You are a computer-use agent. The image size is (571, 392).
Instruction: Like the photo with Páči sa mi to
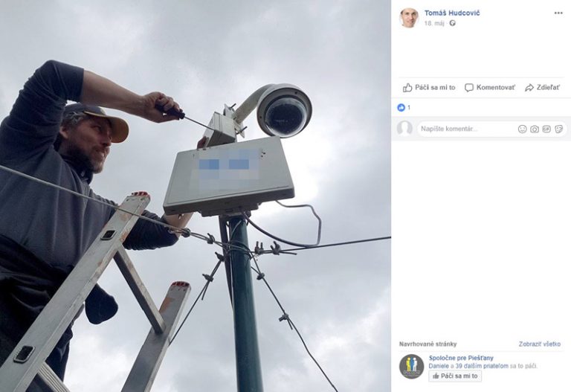(429, 88)
